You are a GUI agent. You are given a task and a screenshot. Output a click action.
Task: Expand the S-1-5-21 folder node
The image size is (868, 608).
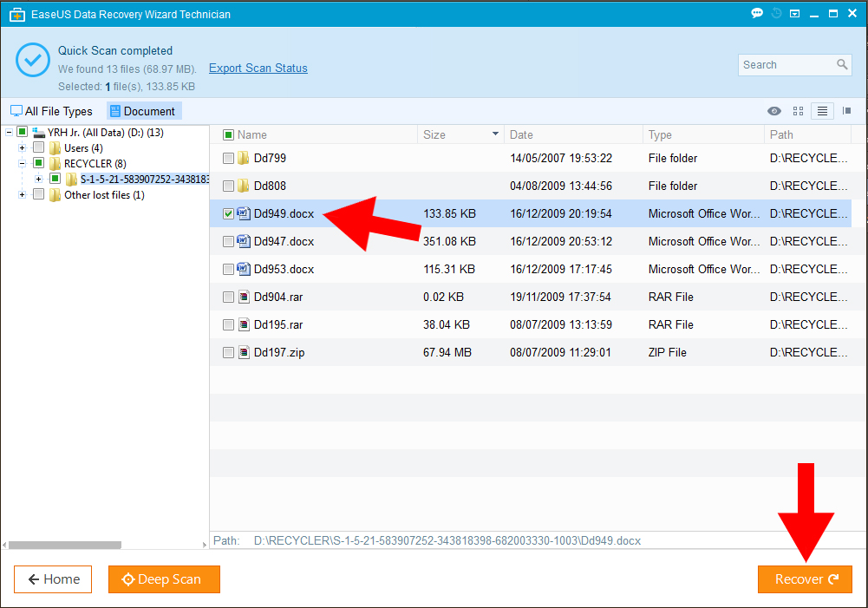(x=39, y=179)
